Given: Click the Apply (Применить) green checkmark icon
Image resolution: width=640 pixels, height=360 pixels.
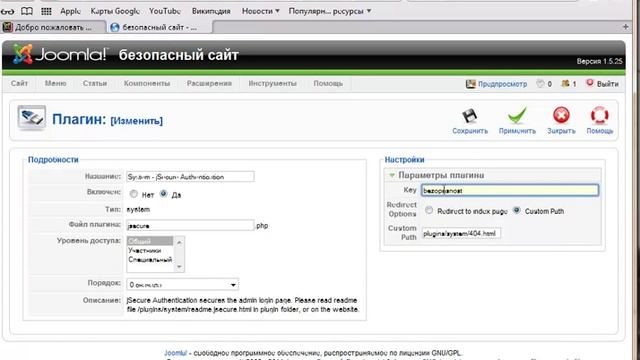Looking at the screenshot, I should (x=517, y=116).
